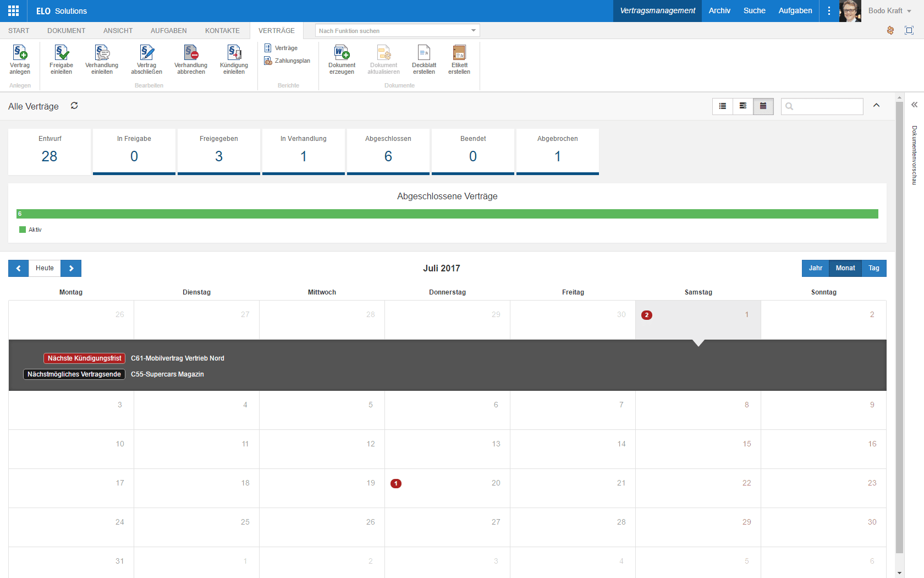This screenshot has height=578, width=924.
Task: Open the app launcher grid icon
Action: 14,10
